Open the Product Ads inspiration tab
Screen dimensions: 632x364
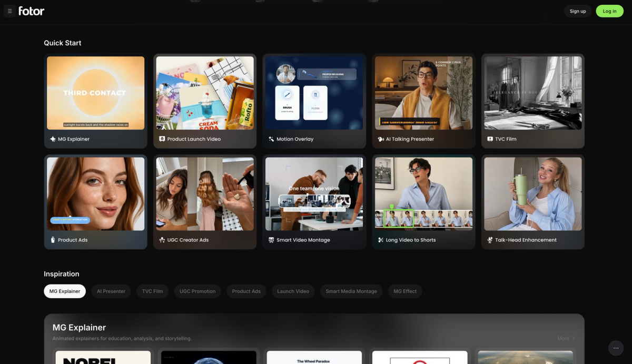246,291
